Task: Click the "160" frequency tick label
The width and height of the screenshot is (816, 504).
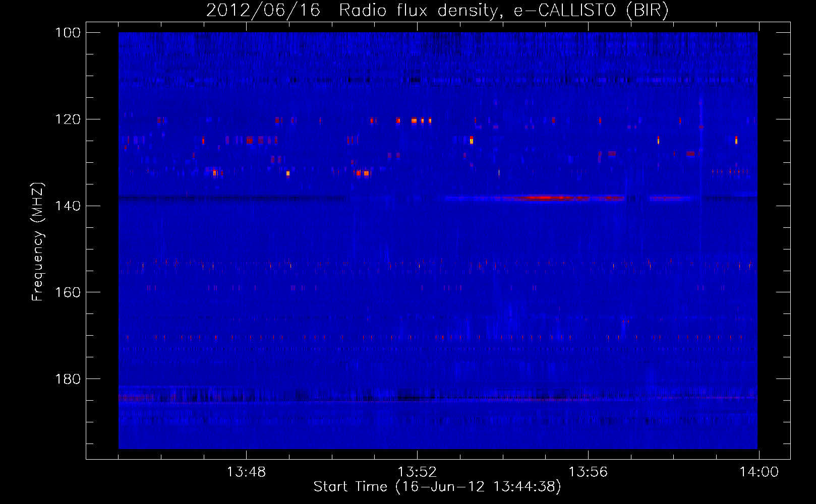Action: [x=68, y=292]
